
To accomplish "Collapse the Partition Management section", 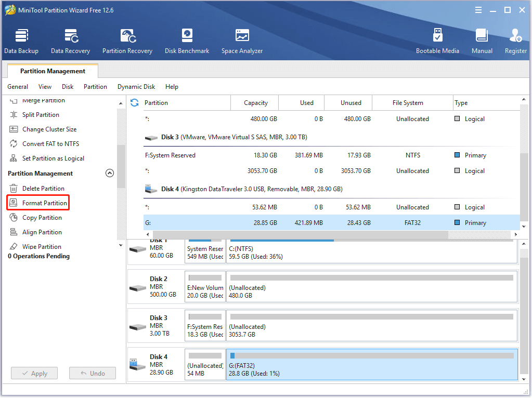I will point(110,173).
